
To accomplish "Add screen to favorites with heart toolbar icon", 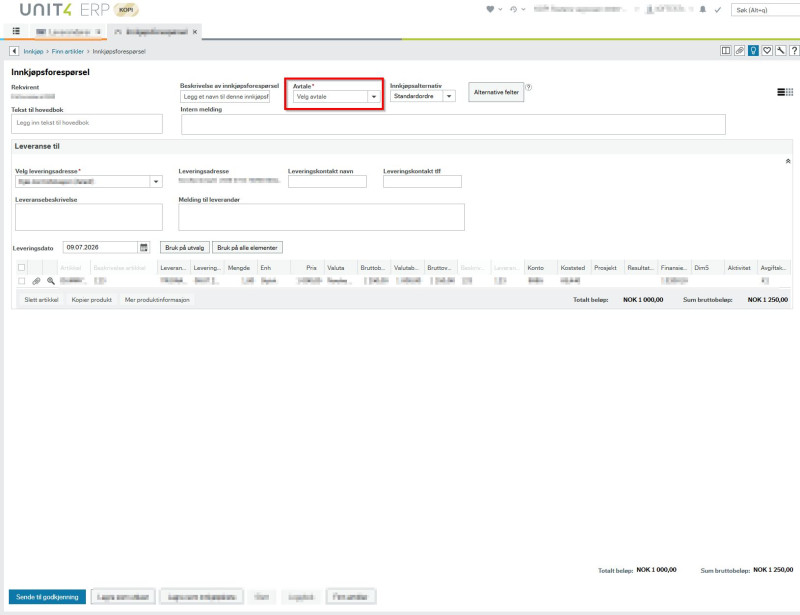I will [x=767, y=51].
